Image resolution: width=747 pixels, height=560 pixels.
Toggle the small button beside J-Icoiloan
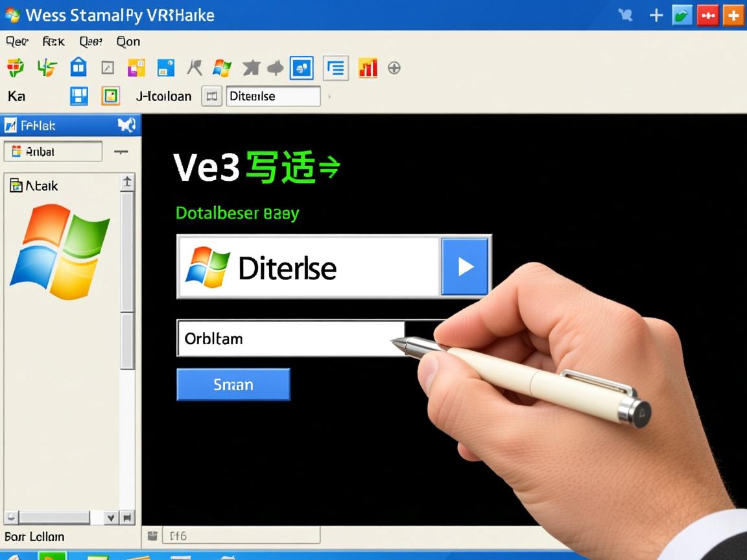click(x=211, y=97)
